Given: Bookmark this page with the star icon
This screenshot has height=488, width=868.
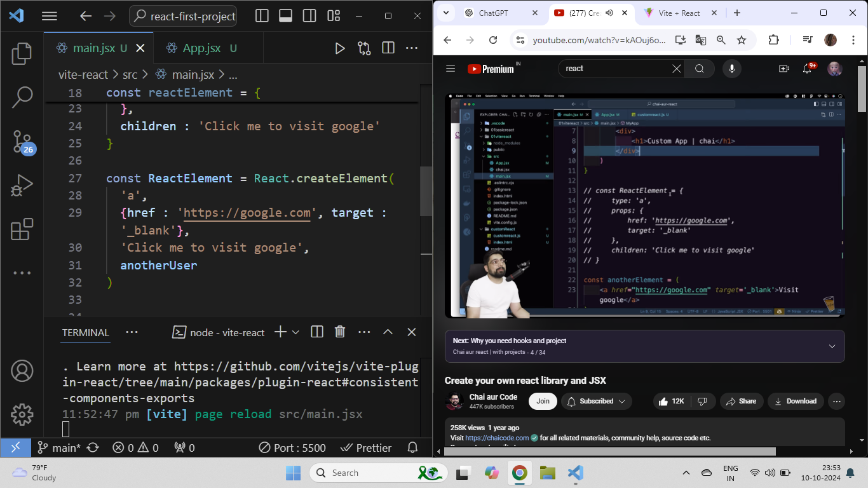Looking at the screenshot, I should click(742, 40).
